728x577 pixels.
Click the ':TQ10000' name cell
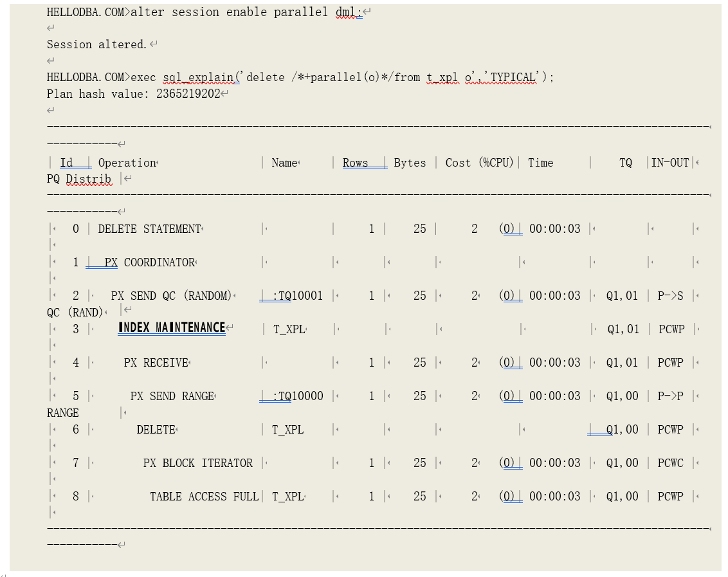click(298, 396)
